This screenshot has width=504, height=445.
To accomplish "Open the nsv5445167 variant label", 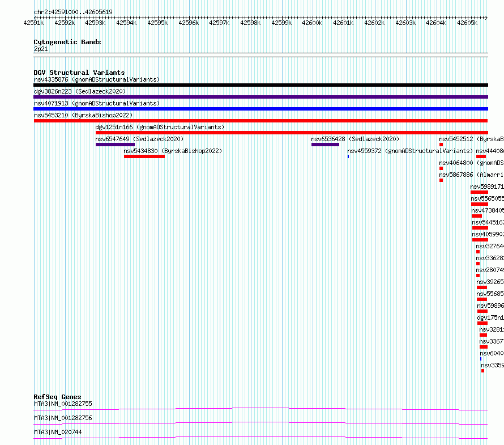I will [x=488, y=222].
